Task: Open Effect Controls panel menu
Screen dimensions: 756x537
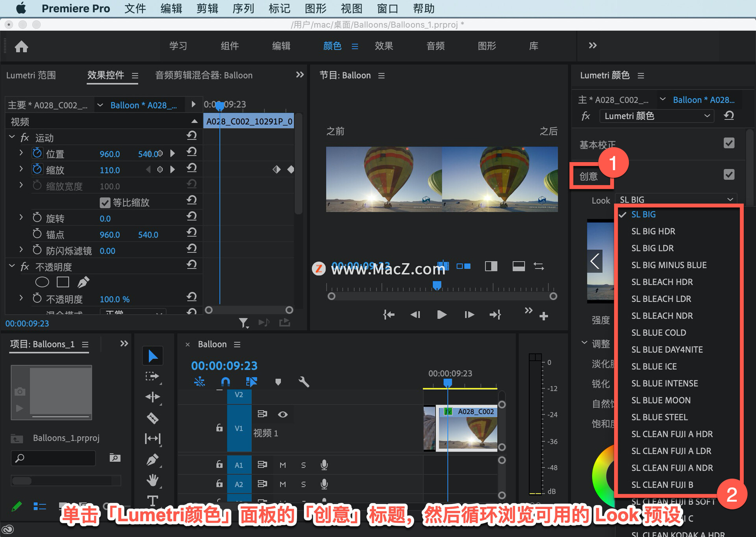Action: tap(135, 76)
